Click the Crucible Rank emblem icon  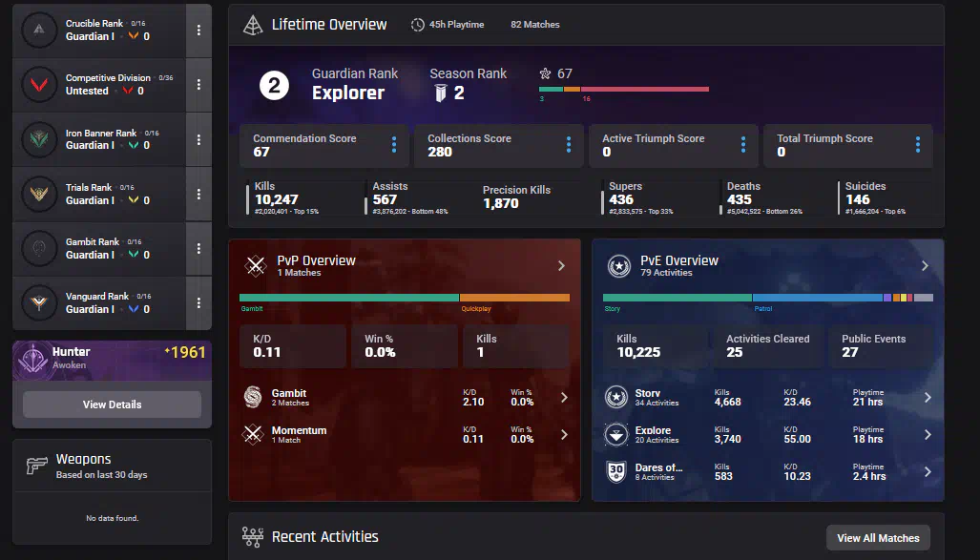pyautogui.click(x=39, y=30)
